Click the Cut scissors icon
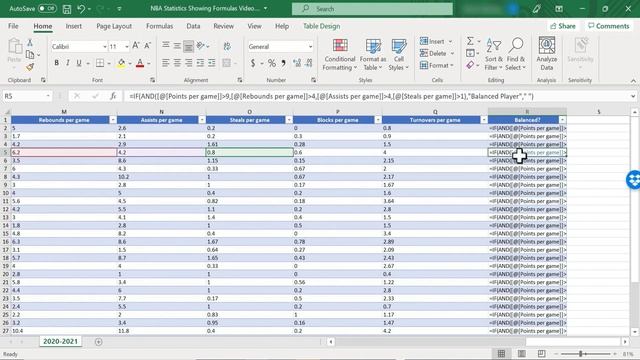This screenshot has width=640, height=360. coord(30,42)
